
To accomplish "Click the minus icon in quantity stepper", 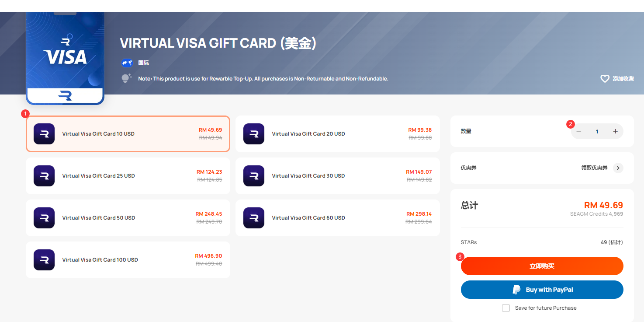I will coord(579,131).
